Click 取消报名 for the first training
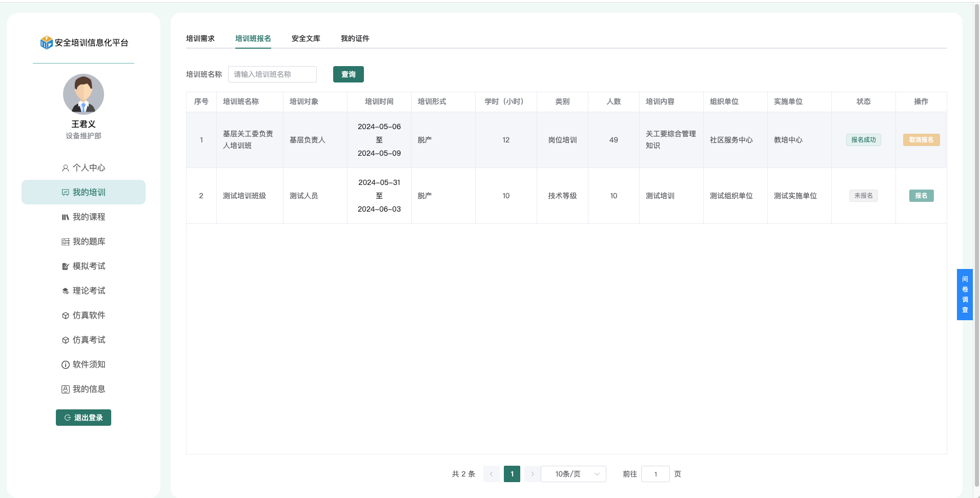The width and height of the screenshot is (980, 498). tap(921, 140)
